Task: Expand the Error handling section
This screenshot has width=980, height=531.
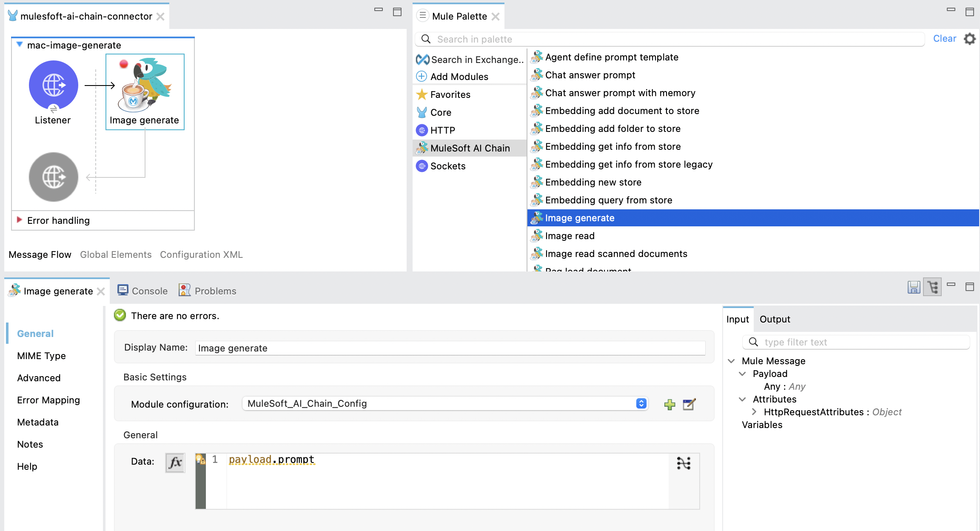Action: 19,220
